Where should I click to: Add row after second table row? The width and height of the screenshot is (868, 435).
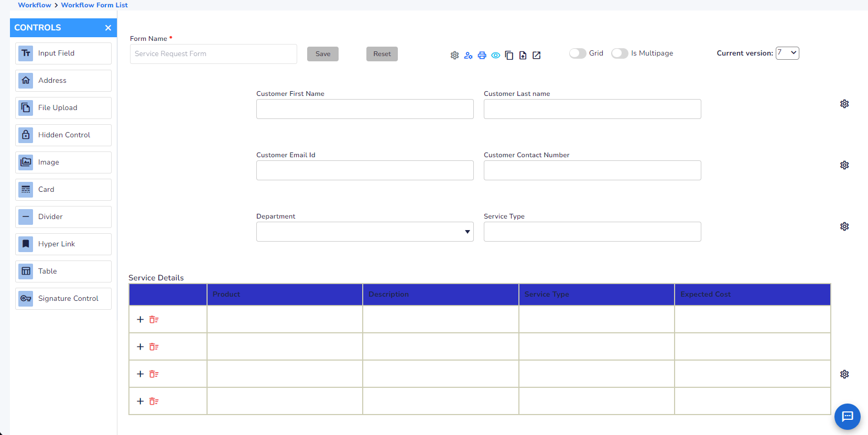click(140, 346)
